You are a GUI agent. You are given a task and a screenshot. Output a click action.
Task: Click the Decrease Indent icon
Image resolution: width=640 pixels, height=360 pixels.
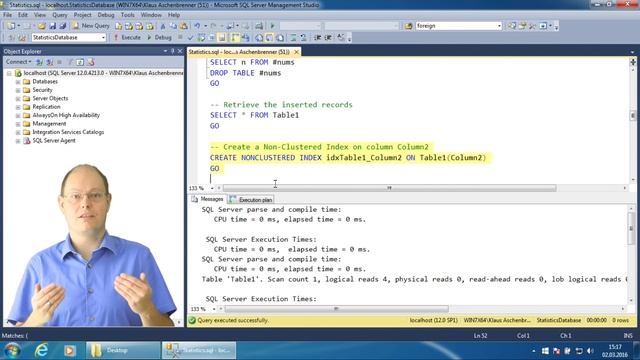[x=318, y=38]
